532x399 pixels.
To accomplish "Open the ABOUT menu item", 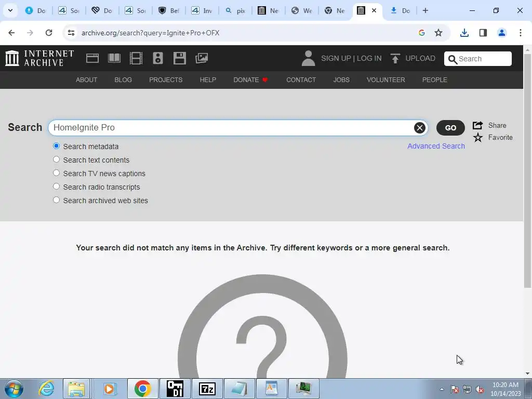I will [x=87, y=79].
